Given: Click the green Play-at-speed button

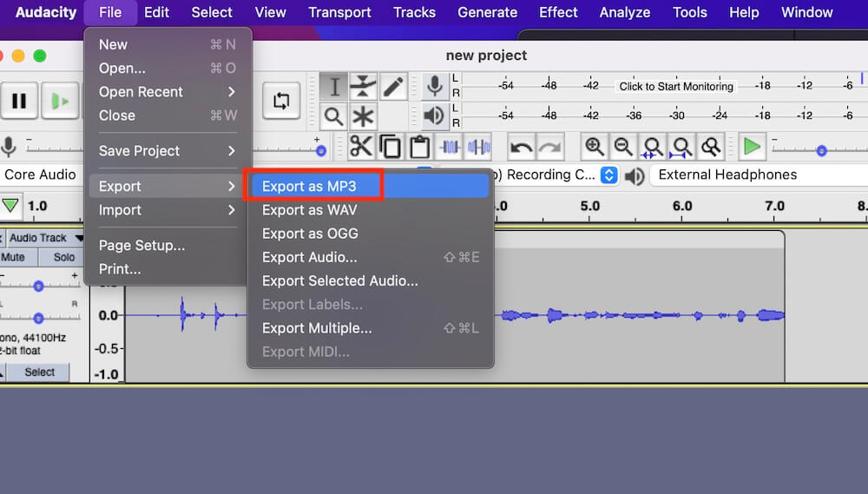Looking at the screenshot, I should [x=752, y=147].
